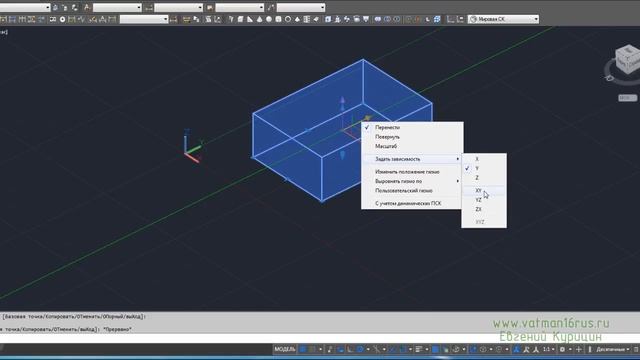Viewport: 640px width, 360px height.
Task: Open second-row toolbar dropdown list
Action: [x=144, y=19]
